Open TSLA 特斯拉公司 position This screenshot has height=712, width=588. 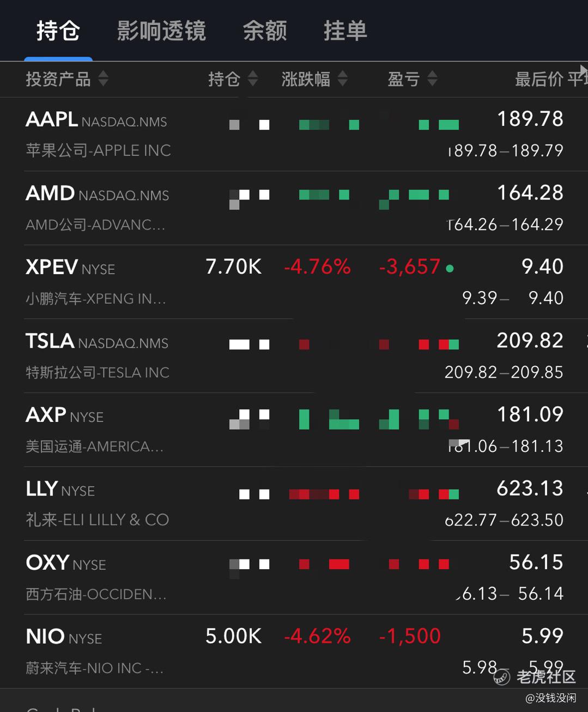click(x=294, y=356)
